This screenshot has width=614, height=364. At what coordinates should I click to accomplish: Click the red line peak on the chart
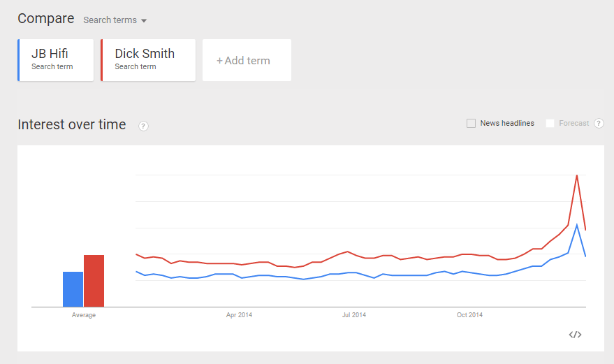(x=577, y=175)
